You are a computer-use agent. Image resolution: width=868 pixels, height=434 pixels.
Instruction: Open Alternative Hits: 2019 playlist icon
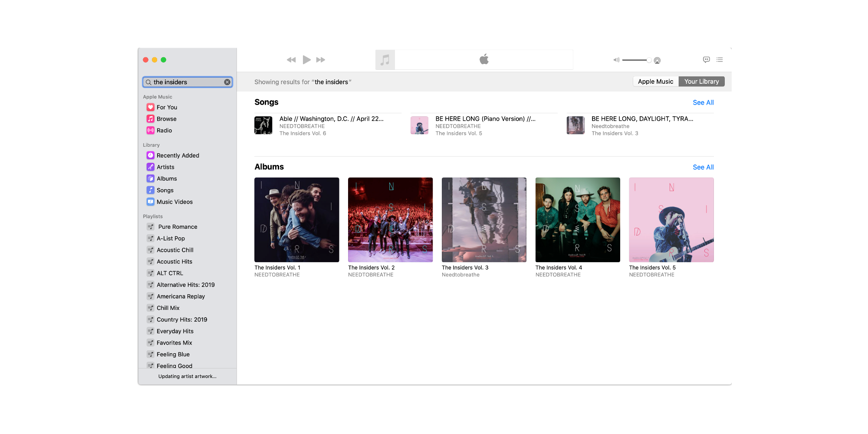pos(151,285)
